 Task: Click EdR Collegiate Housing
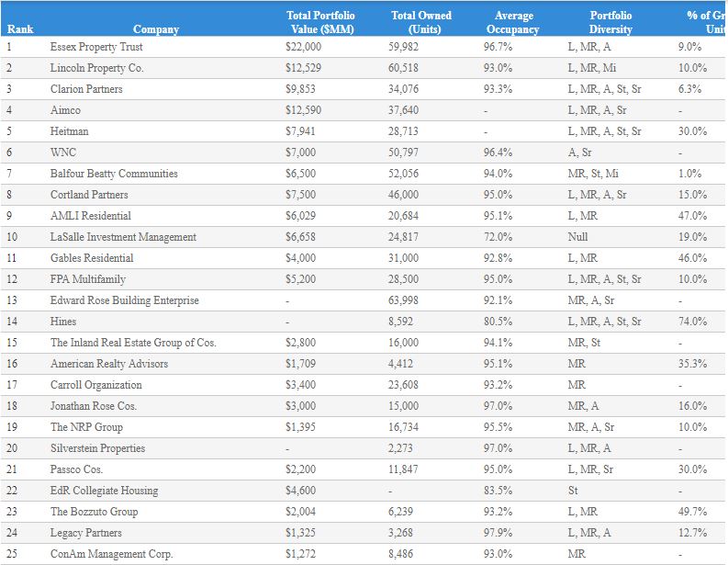click(104, 491)
